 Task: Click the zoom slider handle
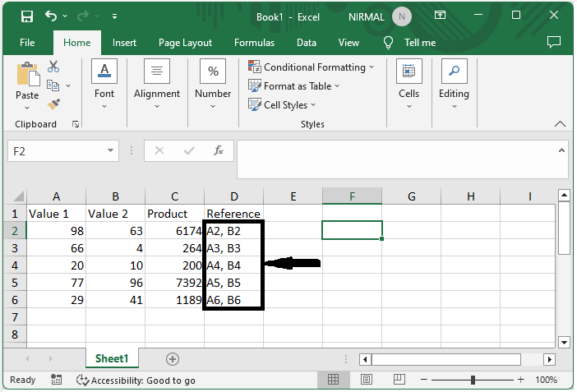(473, 380)
